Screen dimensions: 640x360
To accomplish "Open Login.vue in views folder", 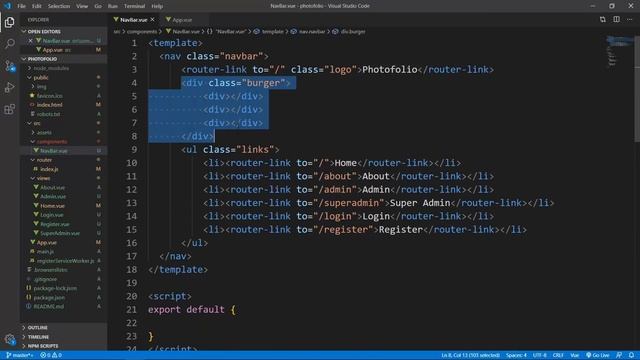I will [x=52, y=215].
